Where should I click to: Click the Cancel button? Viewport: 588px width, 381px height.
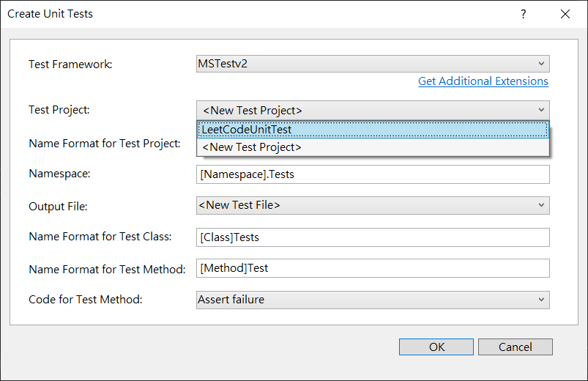click(516, 347)
